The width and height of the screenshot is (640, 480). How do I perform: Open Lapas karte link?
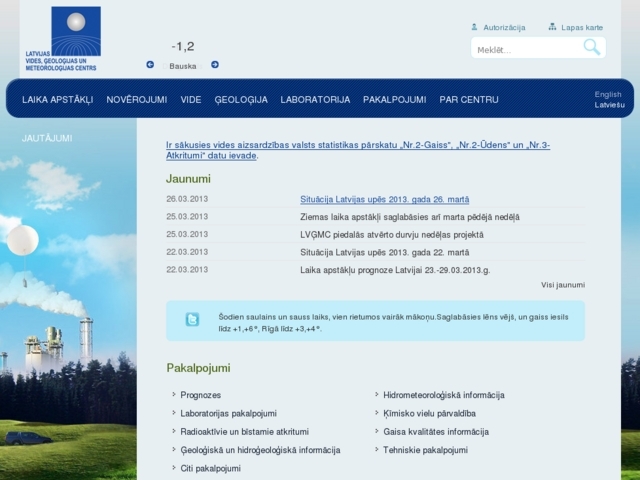click(582, 27)
